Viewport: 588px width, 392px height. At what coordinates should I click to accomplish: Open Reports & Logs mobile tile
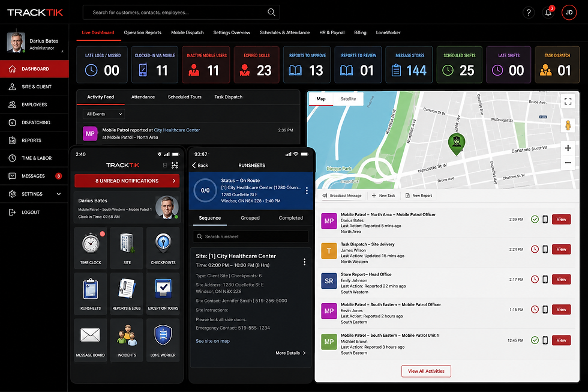pos(127,294)
